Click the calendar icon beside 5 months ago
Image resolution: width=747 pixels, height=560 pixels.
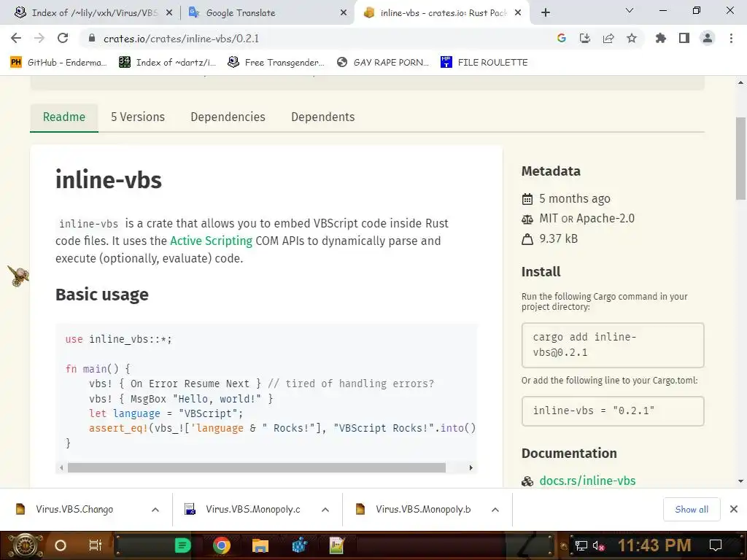(527, 199)
